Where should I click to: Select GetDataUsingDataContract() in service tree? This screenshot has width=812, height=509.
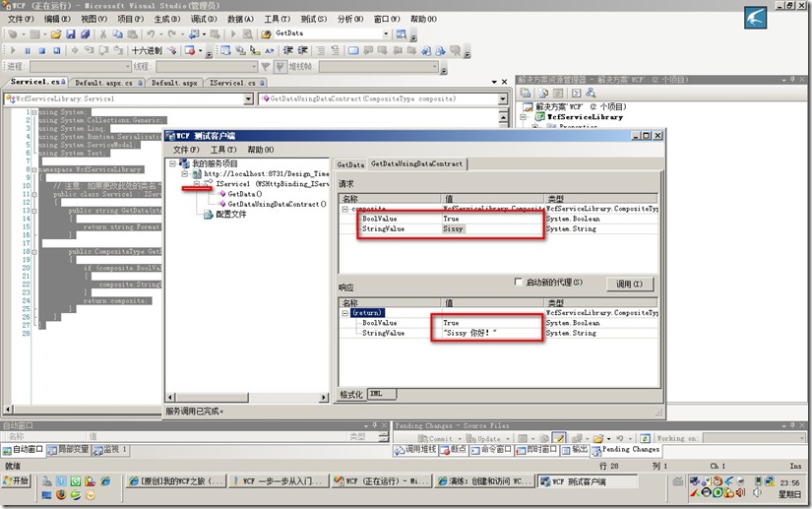point(277,204)
